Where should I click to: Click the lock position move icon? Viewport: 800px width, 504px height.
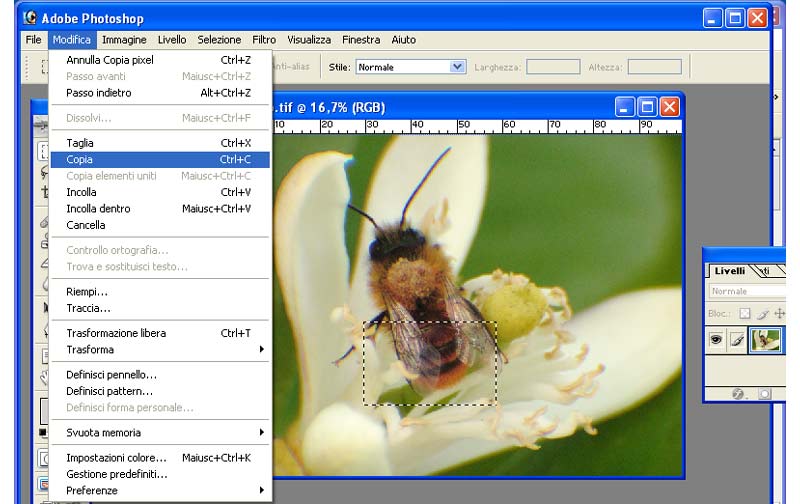[780, 313]
